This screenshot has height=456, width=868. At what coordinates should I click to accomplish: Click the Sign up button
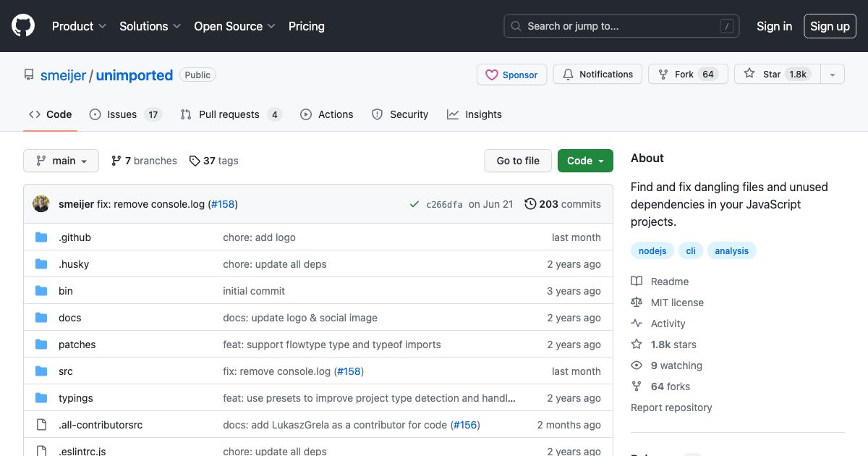(830, 26)
